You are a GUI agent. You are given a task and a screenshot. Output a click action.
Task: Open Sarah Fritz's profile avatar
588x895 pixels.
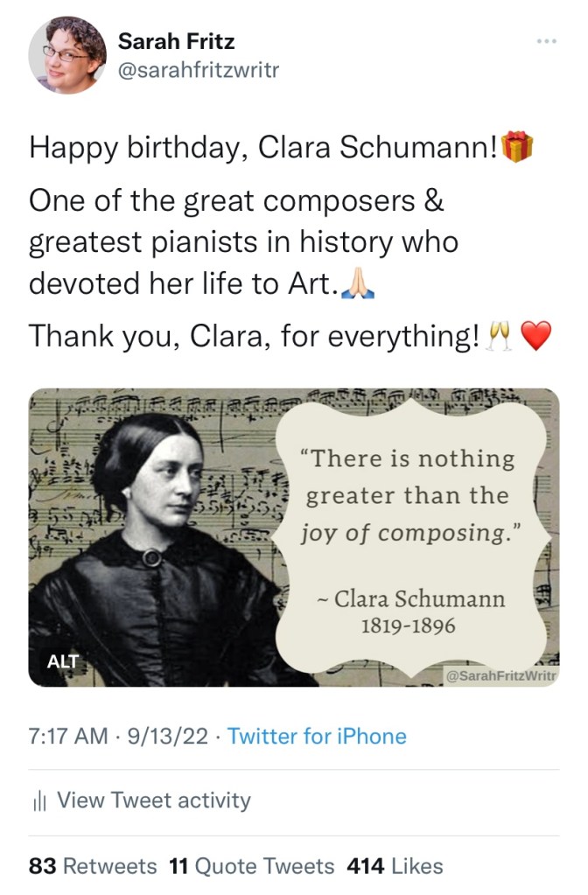pyautogui.click(x=67, y=54)
